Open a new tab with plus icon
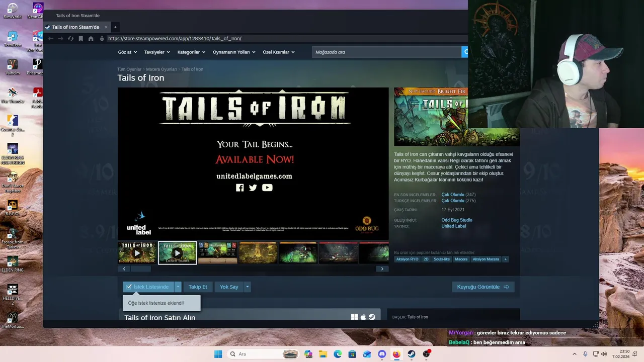 click(x=115, y=27)
